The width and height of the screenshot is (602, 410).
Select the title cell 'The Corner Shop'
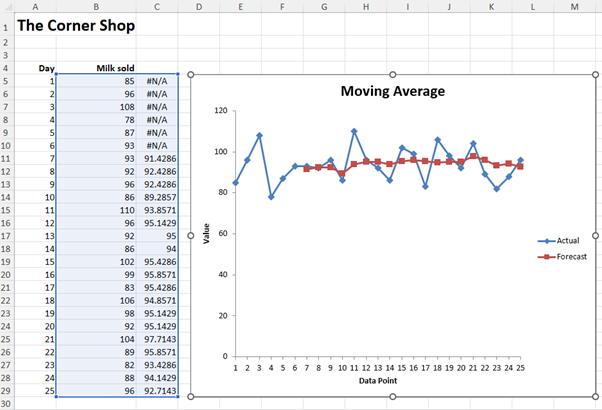click(x=76, y=26)
